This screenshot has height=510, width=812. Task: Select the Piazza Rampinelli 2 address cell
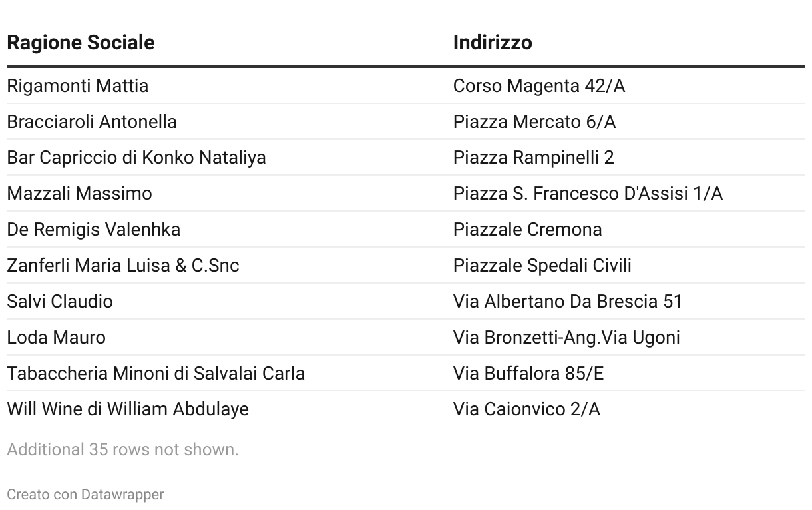coord(534,158)
